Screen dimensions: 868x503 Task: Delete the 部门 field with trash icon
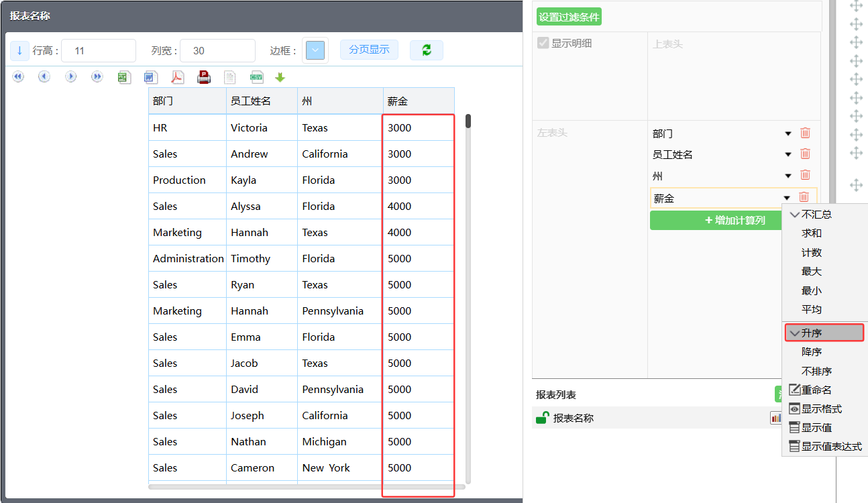[806, 133]
